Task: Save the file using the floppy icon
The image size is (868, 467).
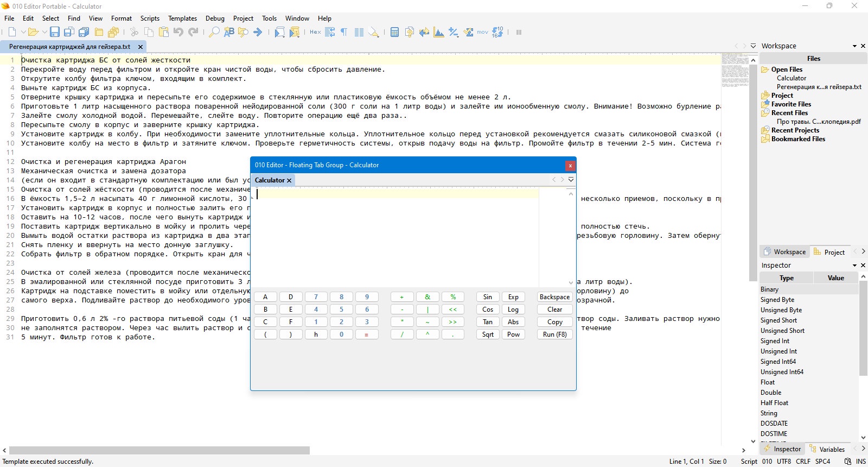Action: 55,32
